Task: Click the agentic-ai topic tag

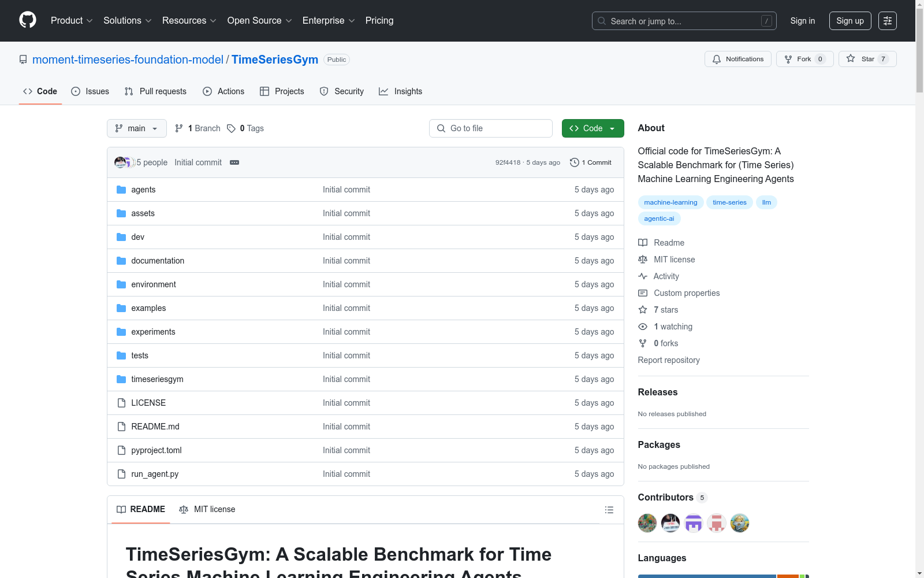Action: click(x=659, y=218)
